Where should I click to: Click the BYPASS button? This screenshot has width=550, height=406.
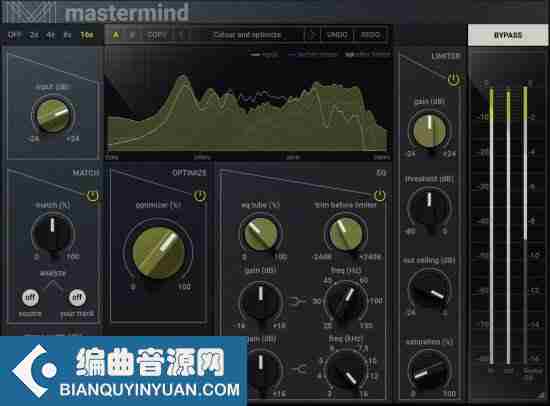coord(508,35)
